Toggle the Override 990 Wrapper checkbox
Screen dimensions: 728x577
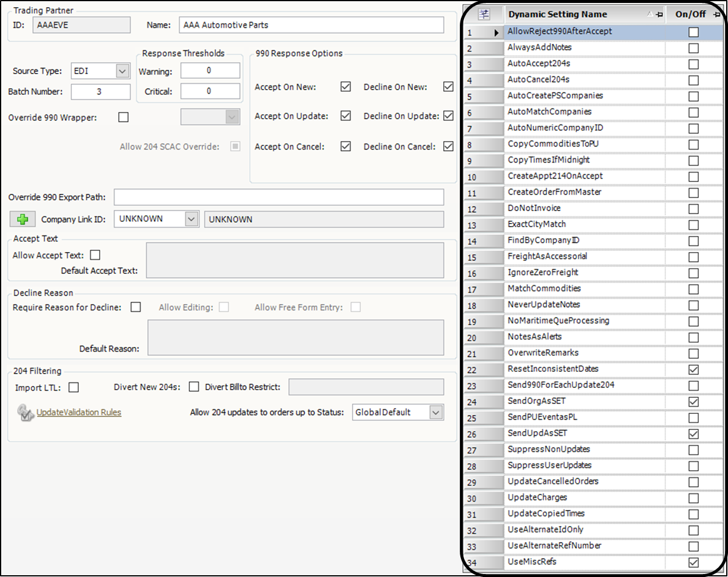(x=123, y=117)
